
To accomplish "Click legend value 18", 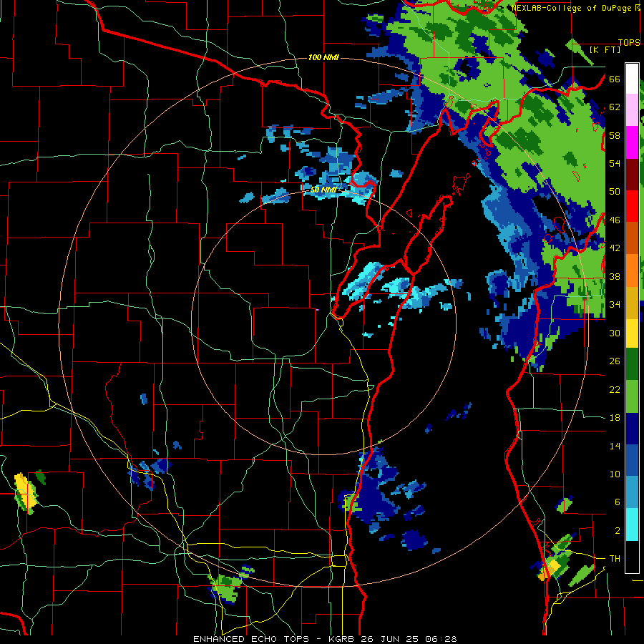I will [x=615, y=418].
